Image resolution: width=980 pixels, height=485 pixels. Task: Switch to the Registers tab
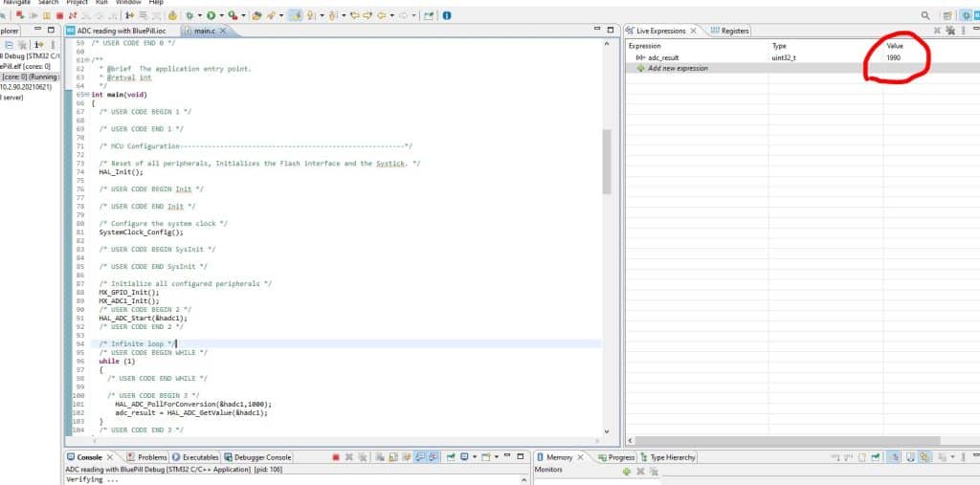(729, 31)
